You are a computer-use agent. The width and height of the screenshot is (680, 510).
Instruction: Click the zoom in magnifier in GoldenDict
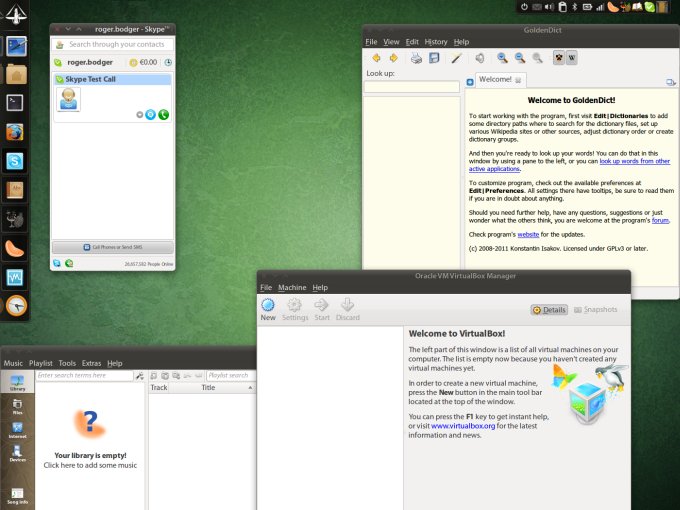(x=500, y=58)
